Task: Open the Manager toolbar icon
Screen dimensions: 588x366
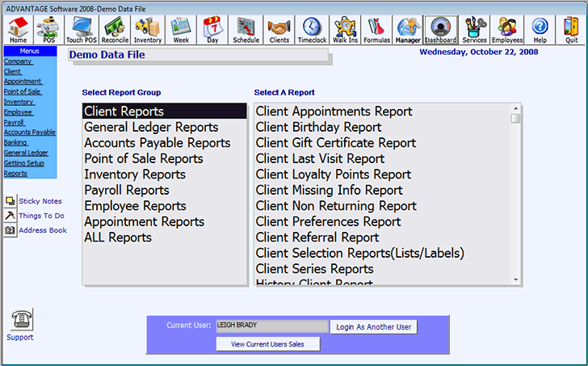Action: point(408,30)
